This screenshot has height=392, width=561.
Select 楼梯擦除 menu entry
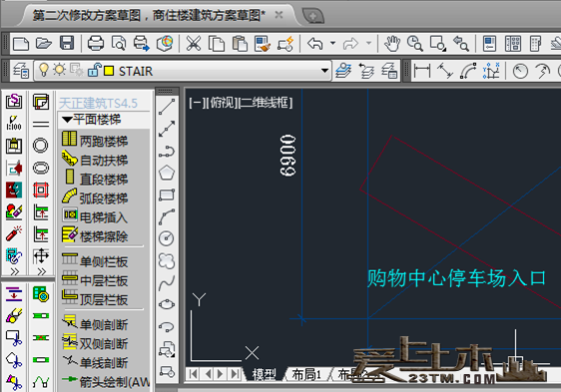tap(95, 236)
